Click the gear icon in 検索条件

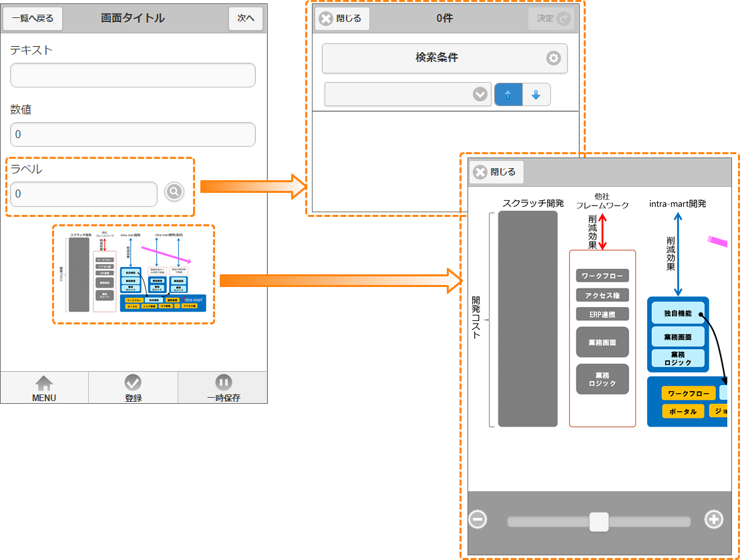pos(554,58)
